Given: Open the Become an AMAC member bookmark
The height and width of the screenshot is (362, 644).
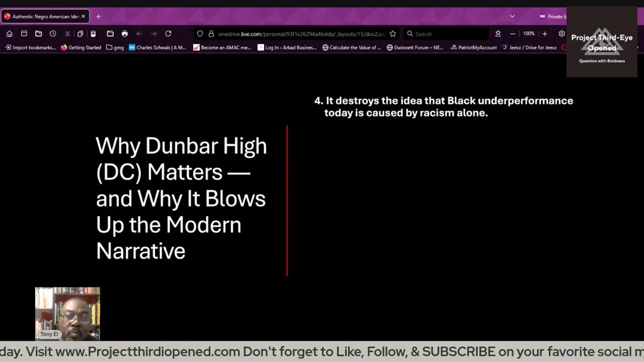Looking at the screenshot, I should pyautogui.click(x=222, y=47).
